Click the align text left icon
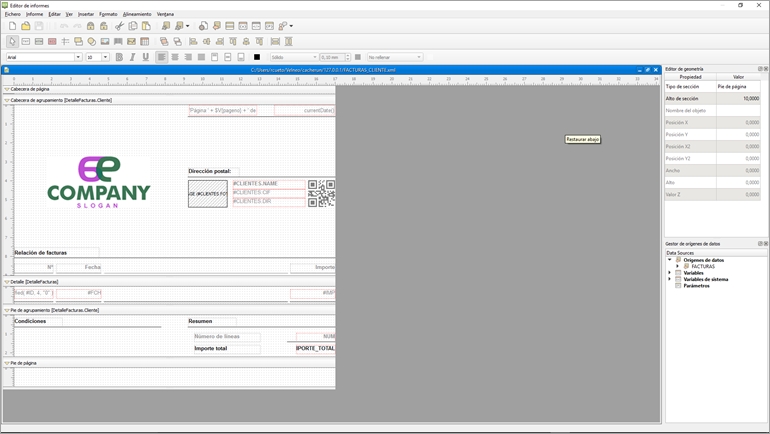This screenshot has height=434, width=770. pyautogui.click(x=161, y=57)
